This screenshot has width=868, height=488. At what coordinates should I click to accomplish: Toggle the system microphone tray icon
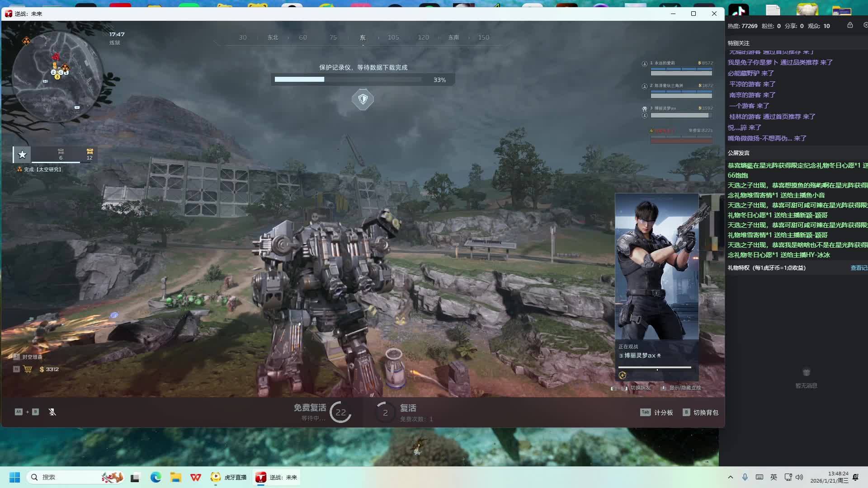(x=745, y=477)
